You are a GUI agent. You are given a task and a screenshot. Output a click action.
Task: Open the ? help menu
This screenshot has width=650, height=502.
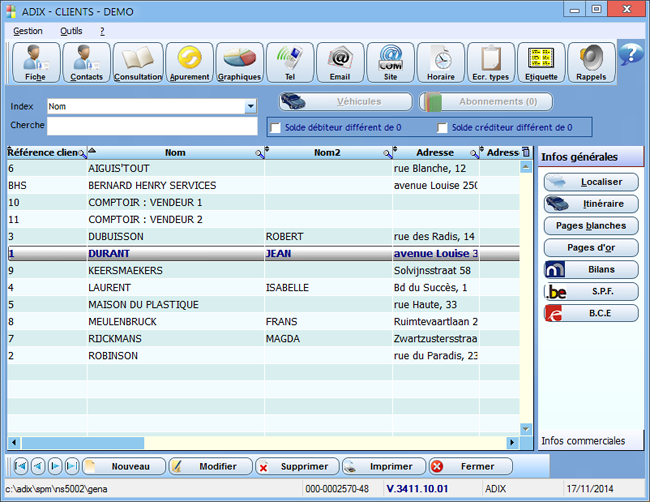pos(102,31)
